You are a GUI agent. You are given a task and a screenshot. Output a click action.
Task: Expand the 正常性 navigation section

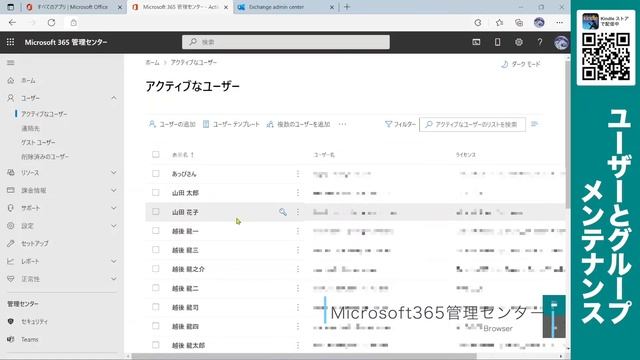click(114, 279)
